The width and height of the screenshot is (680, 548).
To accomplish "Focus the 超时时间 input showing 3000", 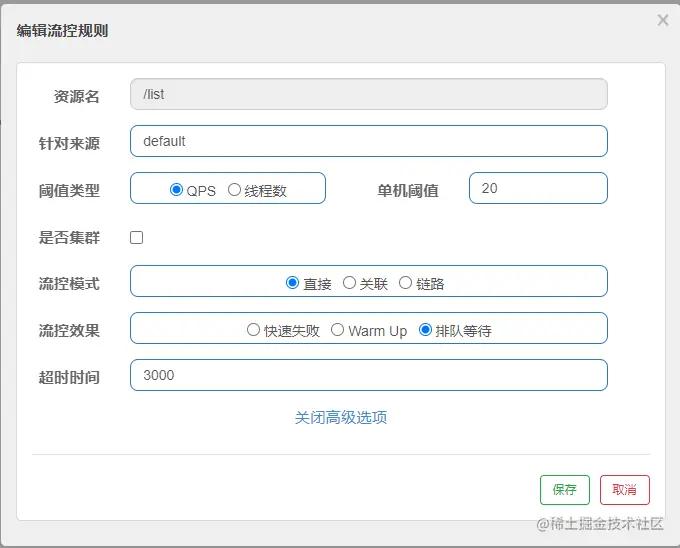I will pyautogui.click(x=369, y=375).
